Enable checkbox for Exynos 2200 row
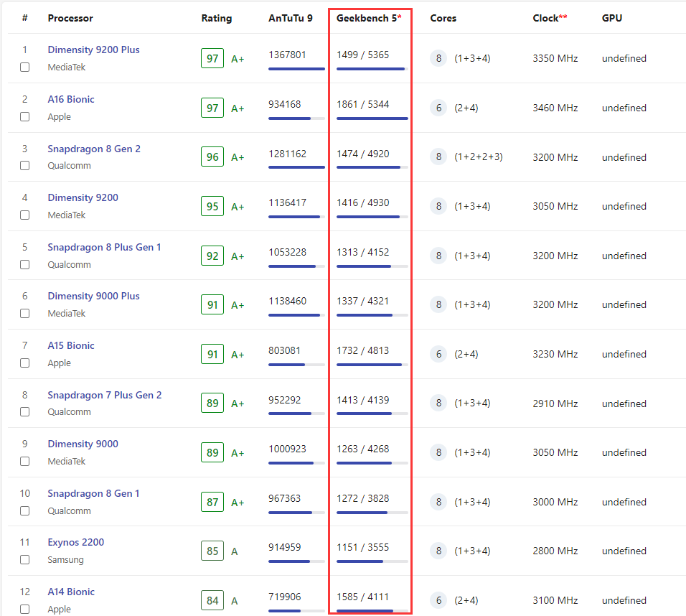 [25, 559]
